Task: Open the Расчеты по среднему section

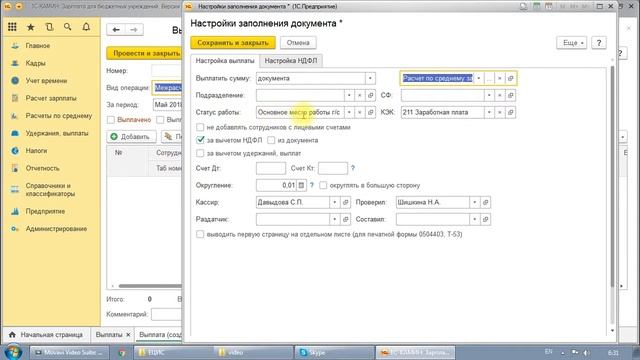Action: click(59, 116)
